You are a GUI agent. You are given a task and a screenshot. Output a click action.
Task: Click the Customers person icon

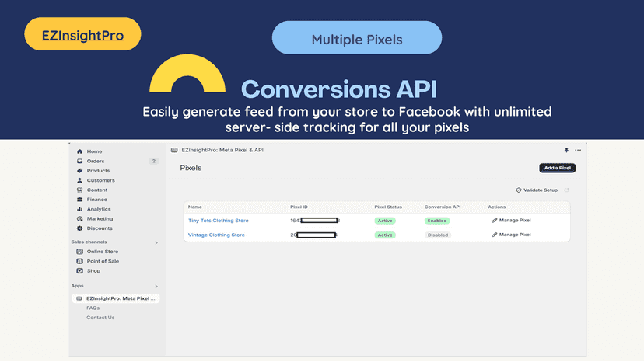[x=79, y=180]
